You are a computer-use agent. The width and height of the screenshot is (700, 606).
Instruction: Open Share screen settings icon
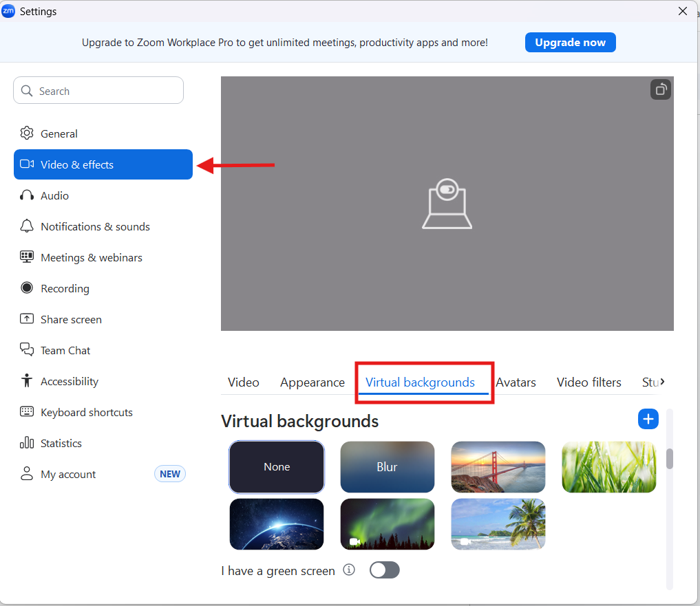coord(27,319)
